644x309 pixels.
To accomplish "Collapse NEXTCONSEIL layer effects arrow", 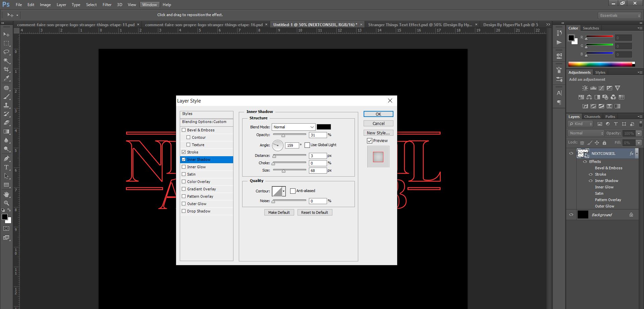I will click(637, 153).
